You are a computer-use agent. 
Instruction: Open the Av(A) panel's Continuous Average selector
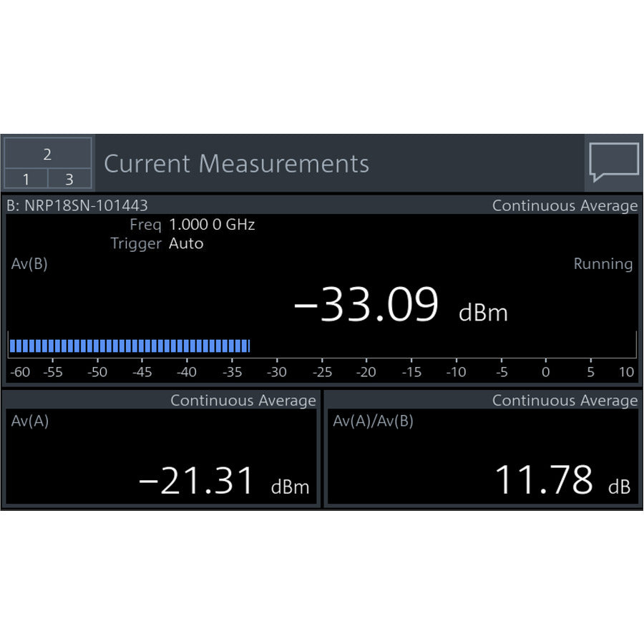(243, 401)
